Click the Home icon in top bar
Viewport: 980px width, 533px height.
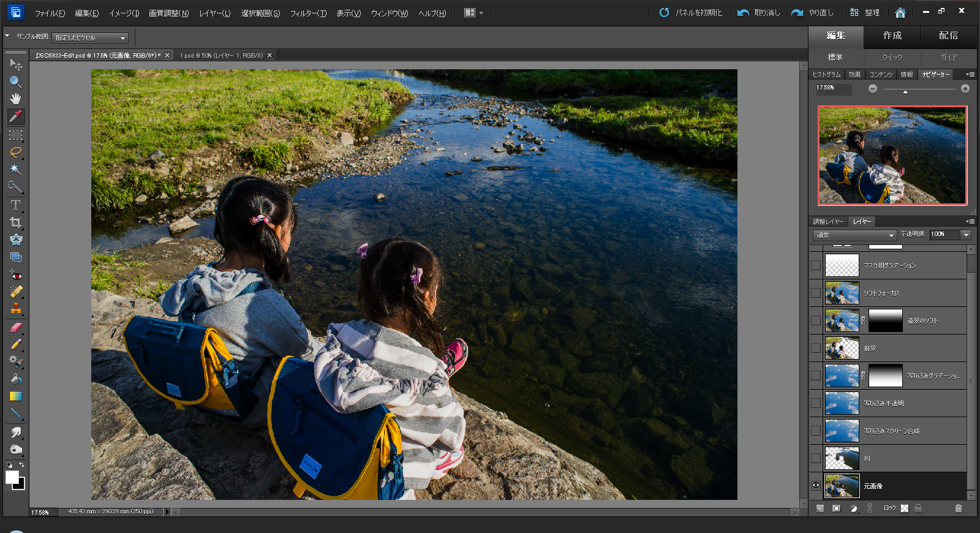click(900, 12)
